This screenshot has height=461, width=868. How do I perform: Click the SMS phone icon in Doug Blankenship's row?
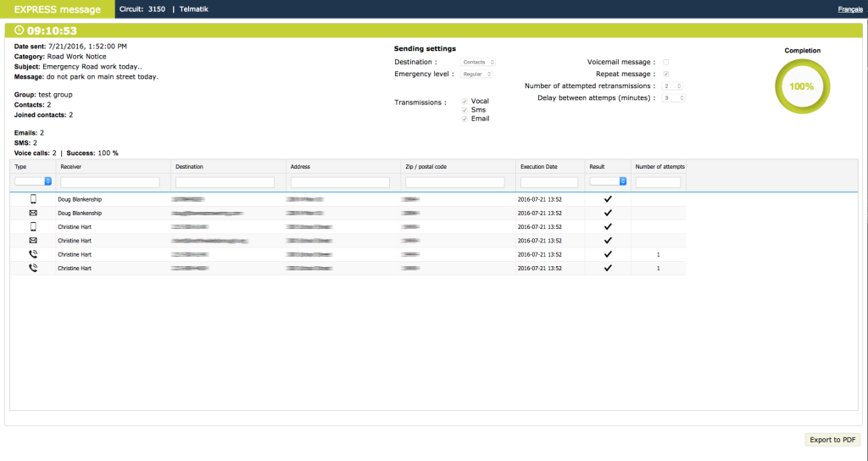tap(33, 199)
